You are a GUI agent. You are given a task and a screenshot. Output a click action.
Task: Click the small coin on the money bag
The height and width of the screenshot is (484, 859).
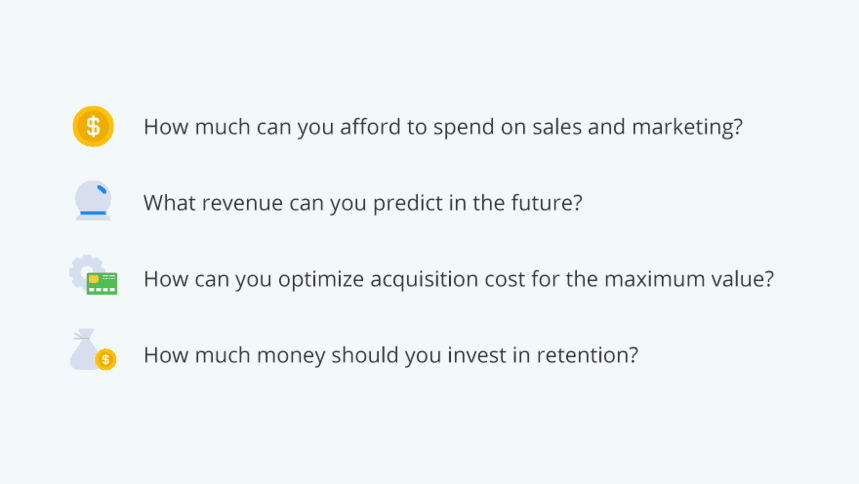[x=105, y=359]
